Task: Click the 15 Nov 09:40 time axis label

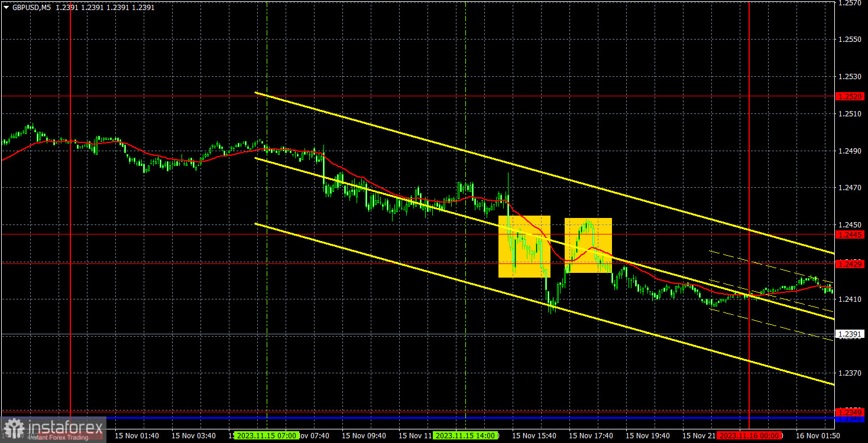Action: pyautogui.click(x=364, y=436)
